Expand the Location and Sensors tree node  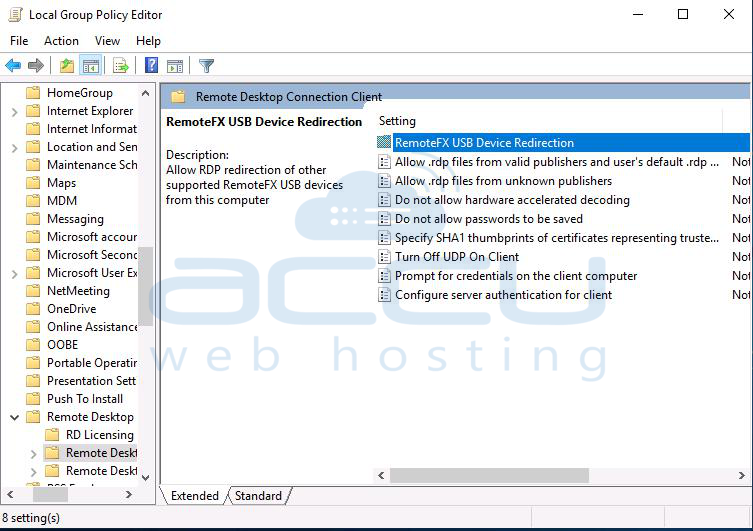[14, 148]
